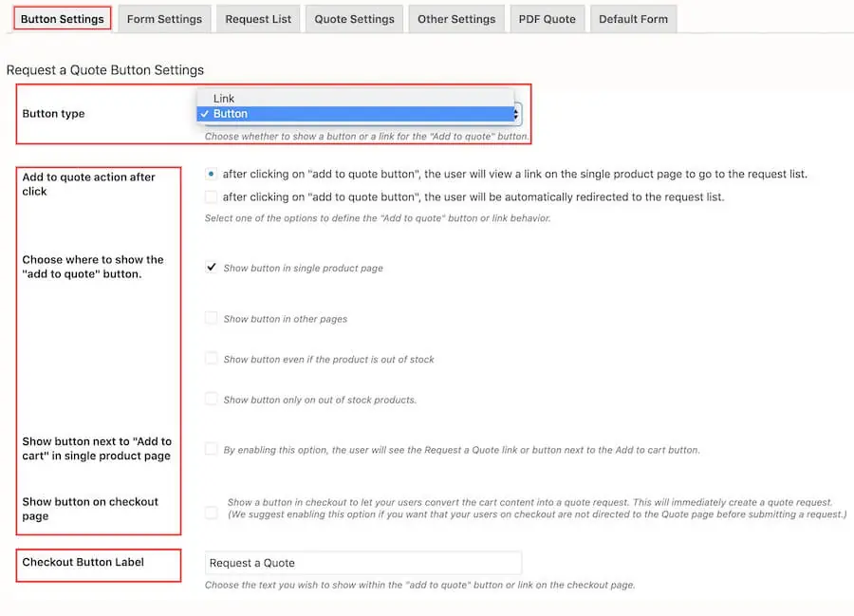The width and height of the screenshot is (854, 616).
Task: Click the Request a Quote Button Settings heading
Action: click(x=105, y=70)
